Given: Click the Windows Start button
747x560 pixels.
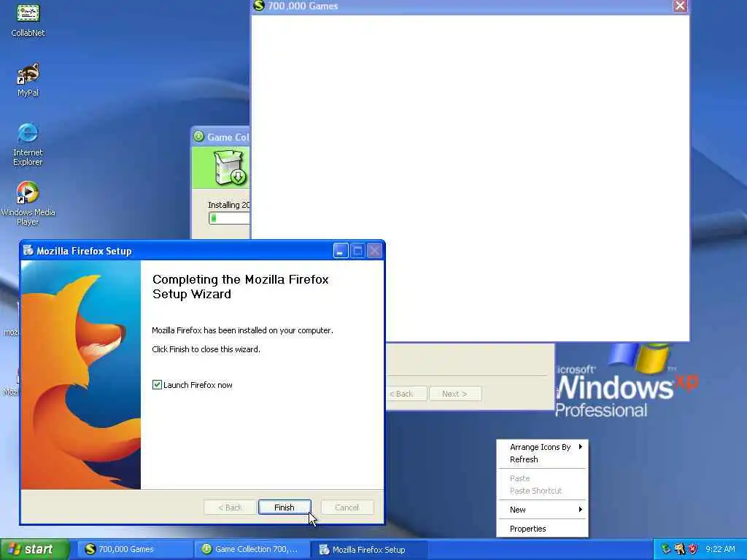Looking at the screenshot, I should click(x=34, y=549).
